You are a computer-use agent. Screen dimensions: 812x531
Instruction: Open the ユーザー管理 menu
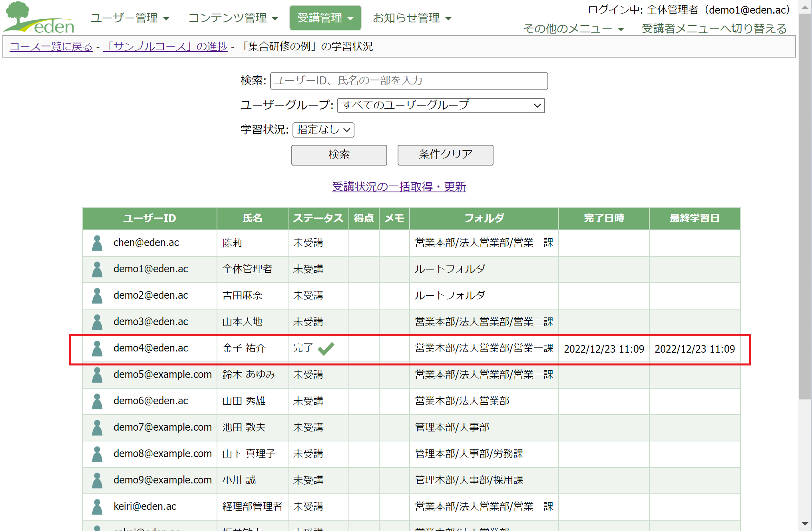[130, 18]
